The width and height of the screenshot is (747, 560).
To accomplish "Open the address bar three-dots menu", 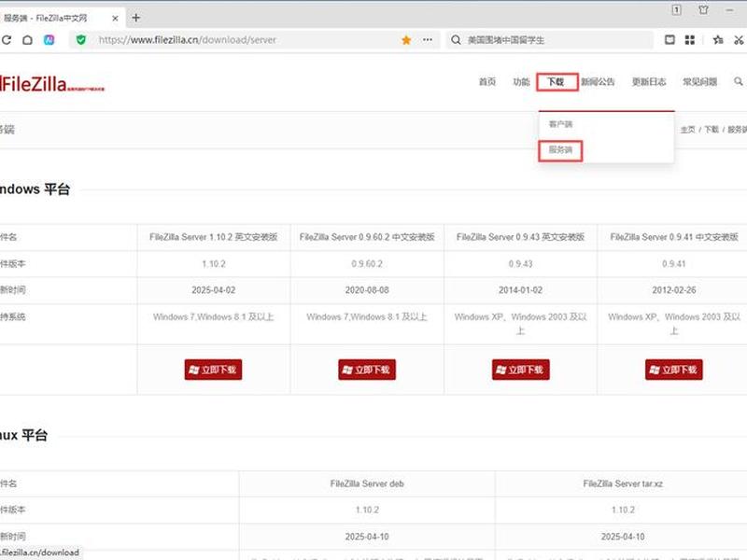I will (428, 40).
